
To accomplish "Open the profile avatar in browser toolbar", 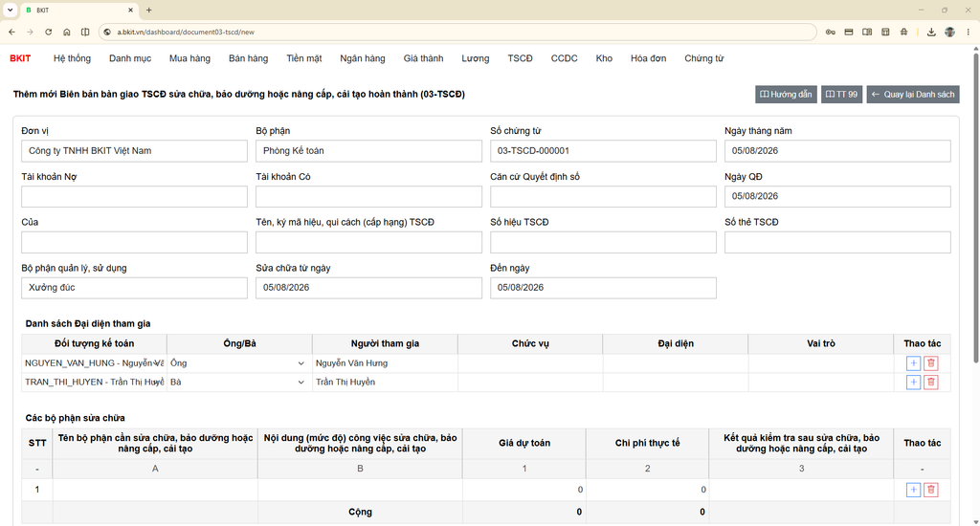I will pos(949,32).
